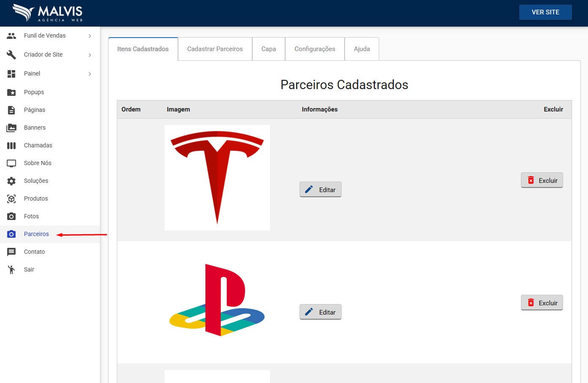Click the pencil icon in Tesla row
The image size is (588, 383).
[x=309, y=190]
